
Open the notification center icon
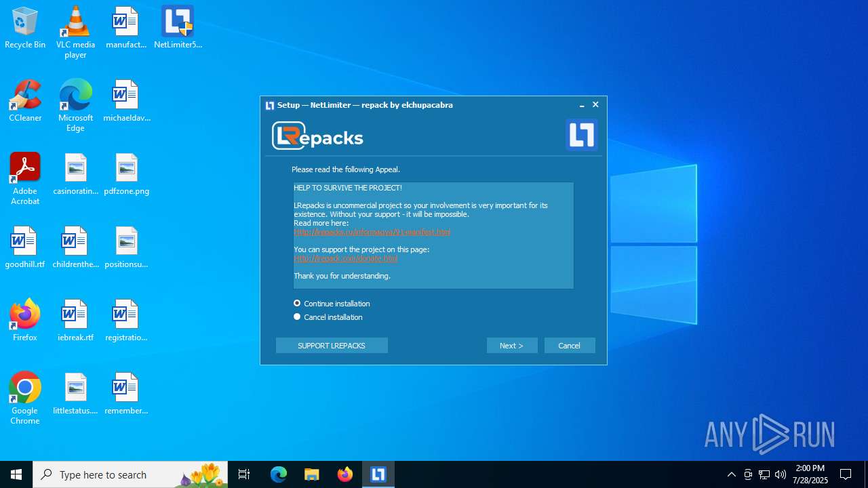pos(846,474)
